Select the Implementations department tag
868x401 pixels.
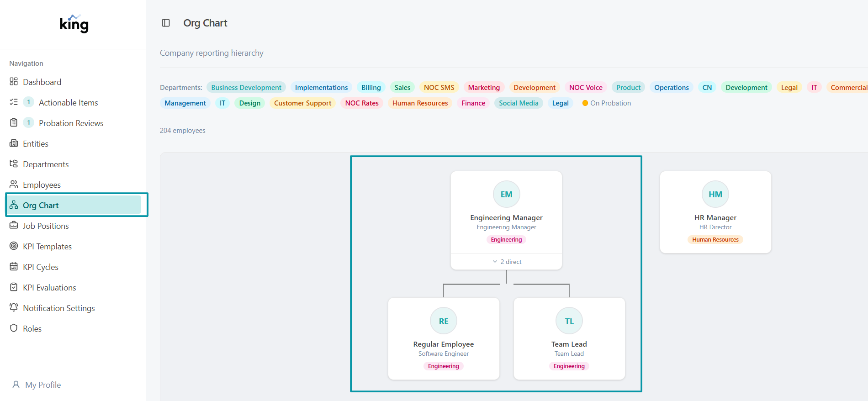click(321, 87)
